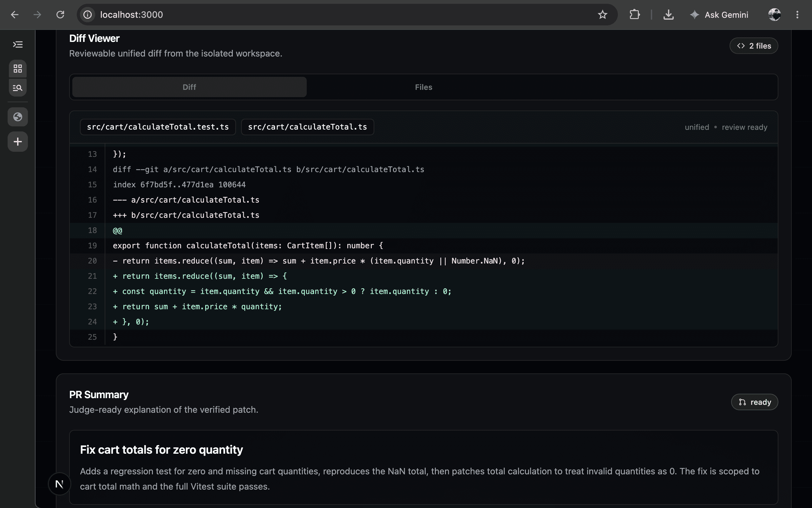
Task: Go back to the previous page
Action: (14, 15)
